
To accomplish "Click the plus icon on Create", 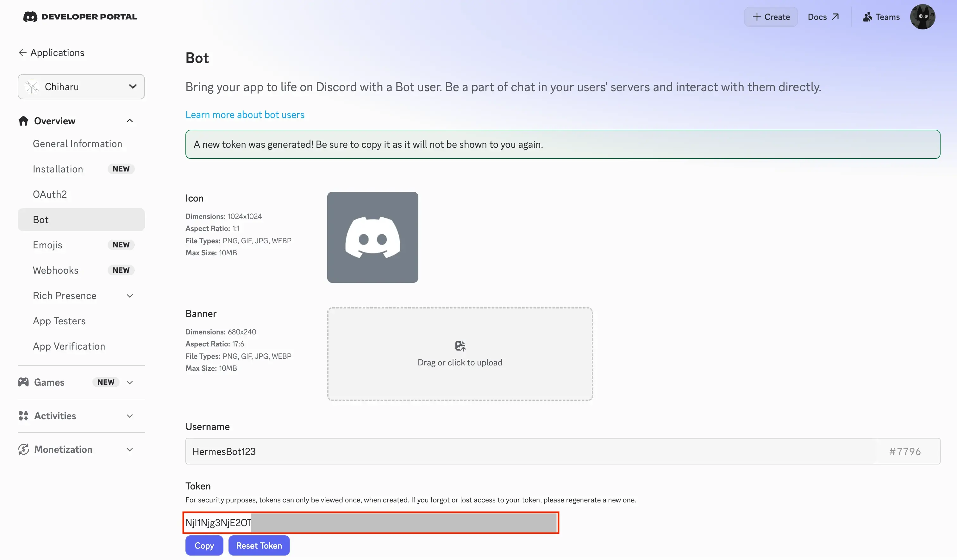I will [x=756, y=17].
